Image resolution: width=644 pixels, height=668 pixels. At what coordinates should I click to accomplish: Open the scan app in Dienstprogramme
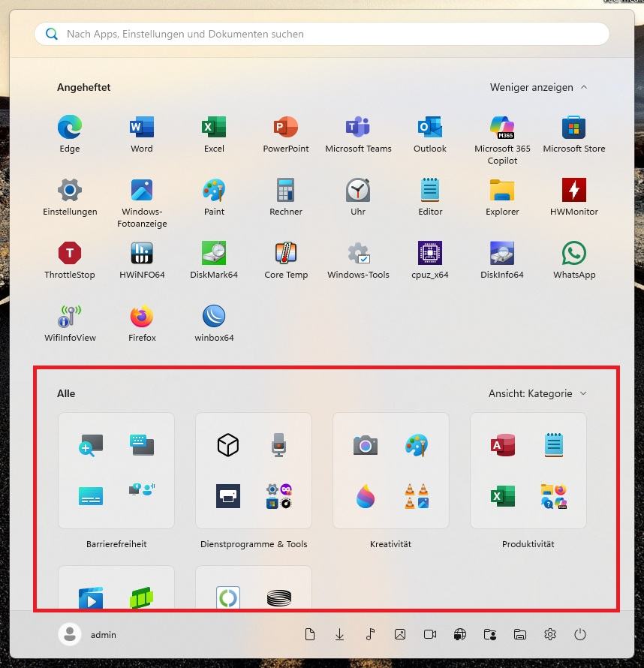[228, 496]
